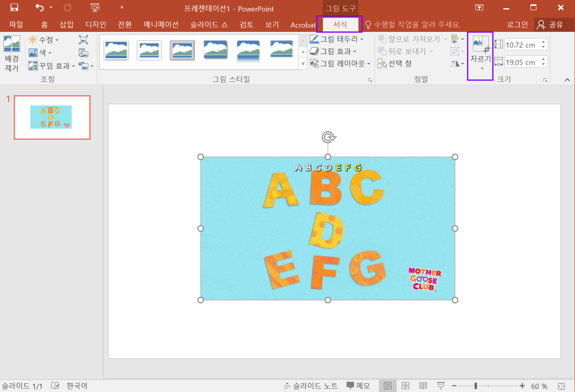Open the 배경 제거 (Remove Background) tool
Screen dimensions: 575x392
click(x=12, y=54)
